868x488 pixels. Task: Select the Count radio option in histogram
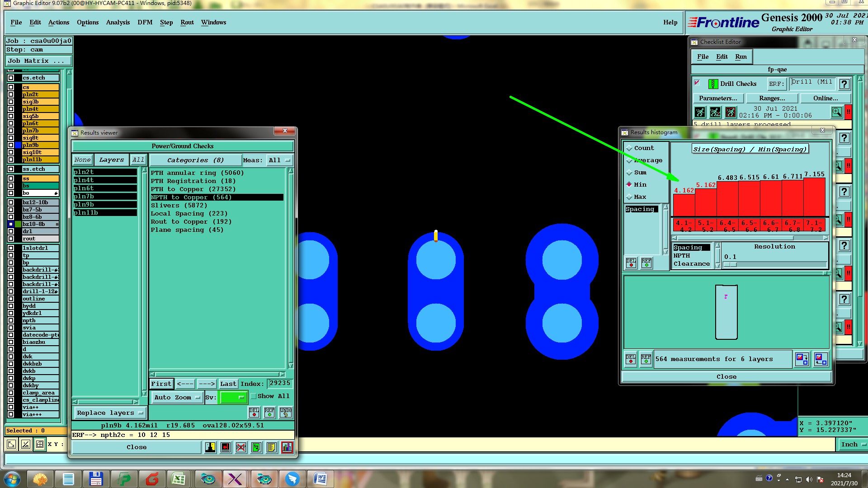coord(629,148)
